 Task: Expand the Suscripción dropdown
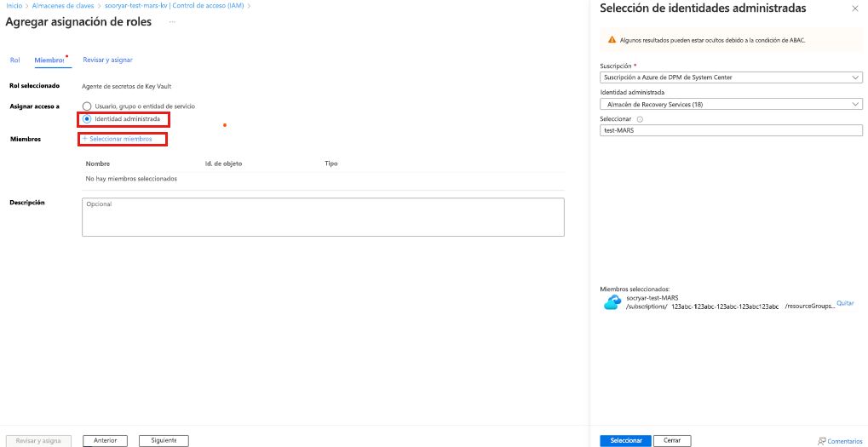click(x=731, y=77)
